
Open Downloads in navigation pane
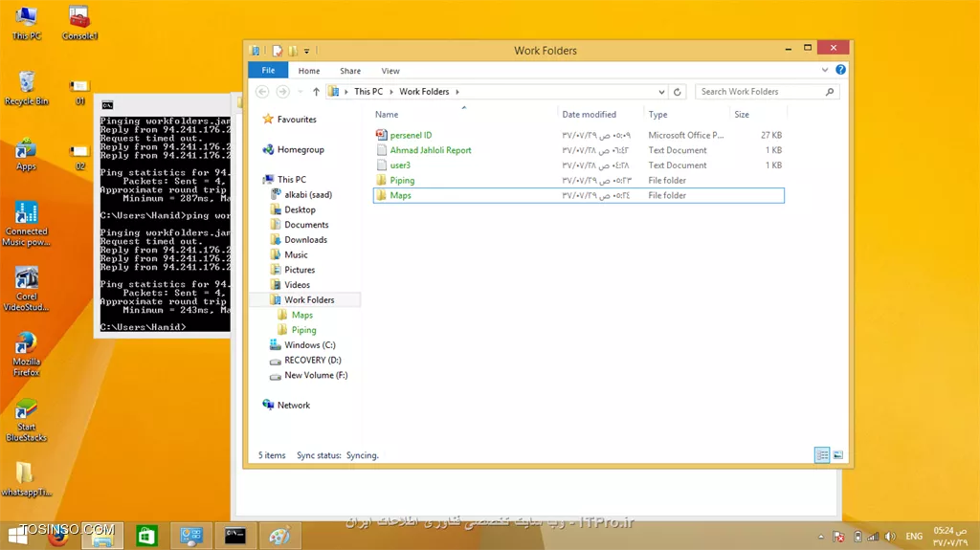point(305,239)
